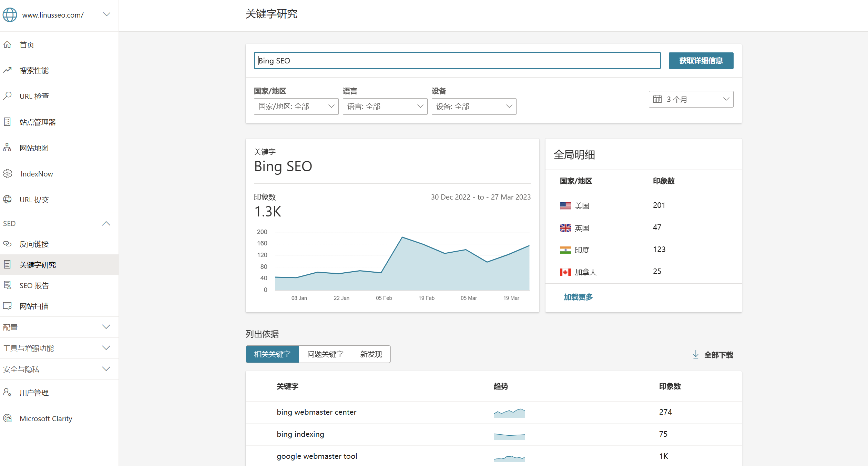The height and width of the screenshot is (466, 868).
Task: Select the 相关关键字 tab option
Action: click(x=272, y=354)
